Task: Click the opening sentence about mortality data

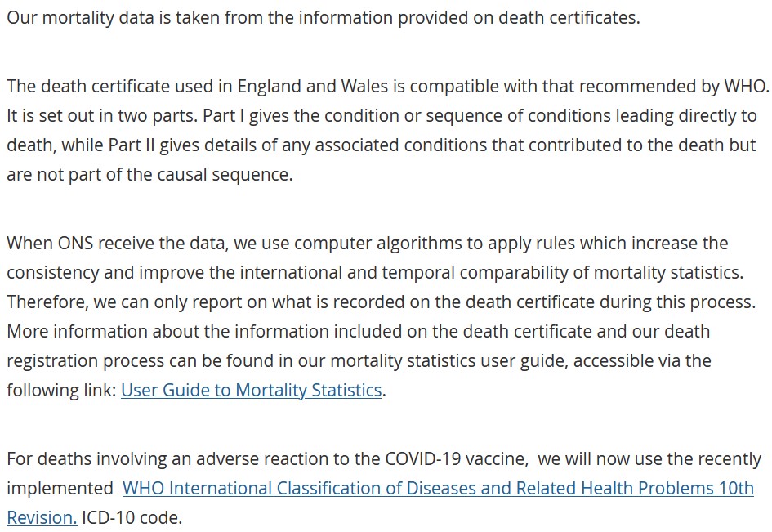Action: pyautogui.click(x=323, y=17)
